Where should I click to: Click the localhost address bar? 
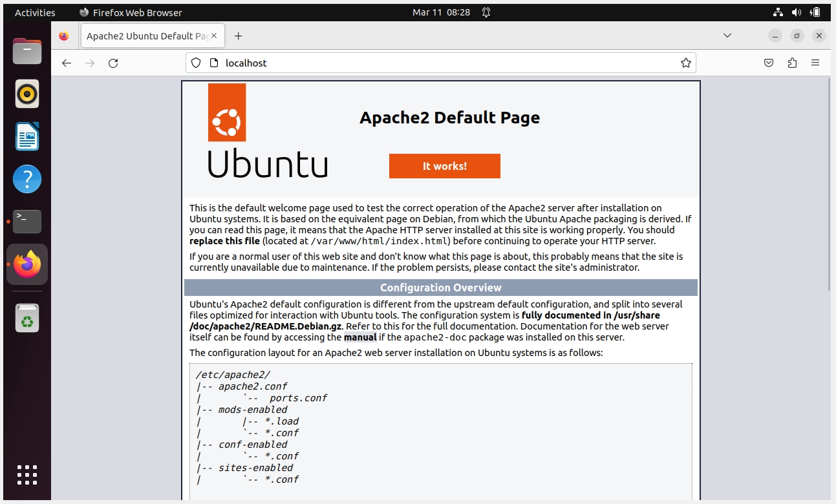[x=440, y=63]
